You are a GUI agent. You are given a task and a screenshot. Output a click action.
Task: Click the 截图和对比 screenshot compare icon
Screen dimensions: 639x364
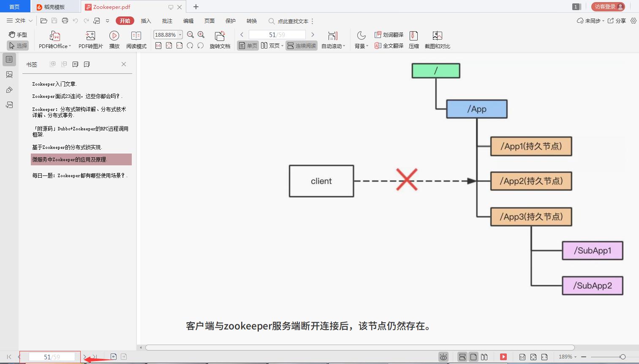coord(437,39)
